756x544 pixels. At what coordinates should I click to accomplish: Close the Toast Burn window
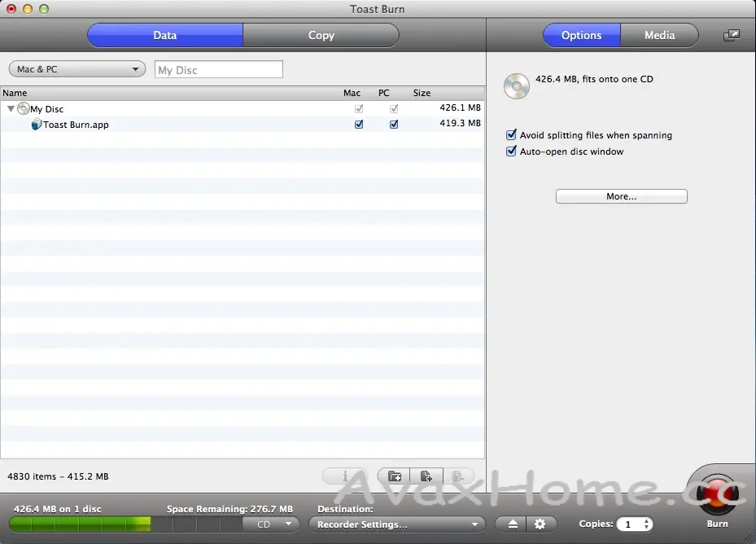[11, 9]
